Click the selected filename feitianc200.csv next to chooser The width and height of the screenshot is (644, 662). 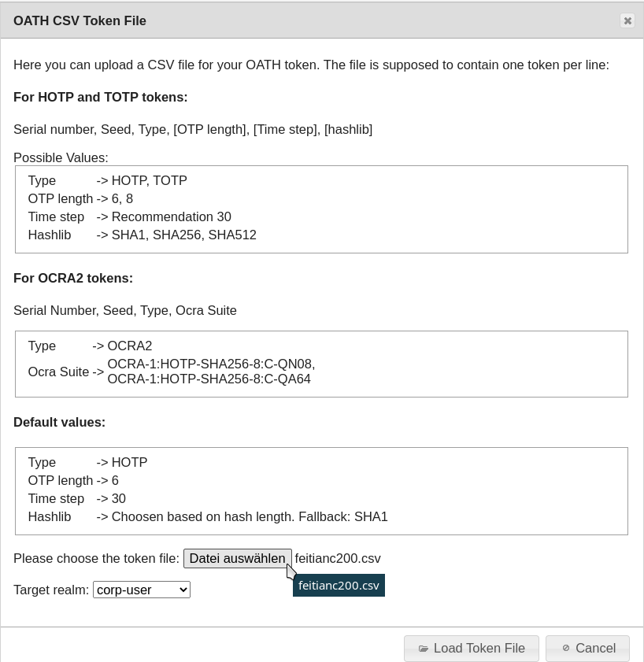pos(338,558)
